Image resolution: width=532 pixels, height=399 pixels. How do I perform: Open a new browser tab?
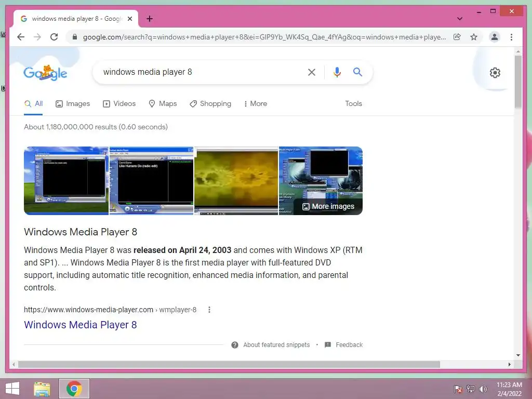click(149, 19)
